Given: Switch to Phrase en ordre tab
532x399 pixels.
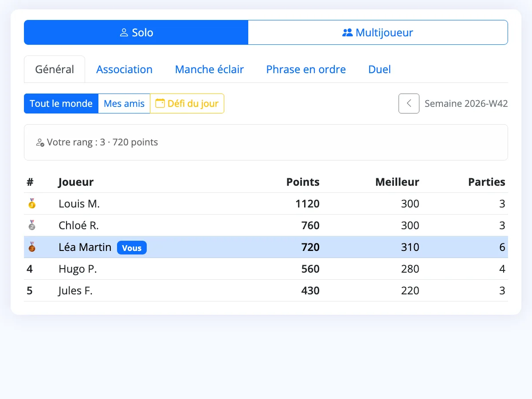Looking at the screenshot, I should [306, 70].
